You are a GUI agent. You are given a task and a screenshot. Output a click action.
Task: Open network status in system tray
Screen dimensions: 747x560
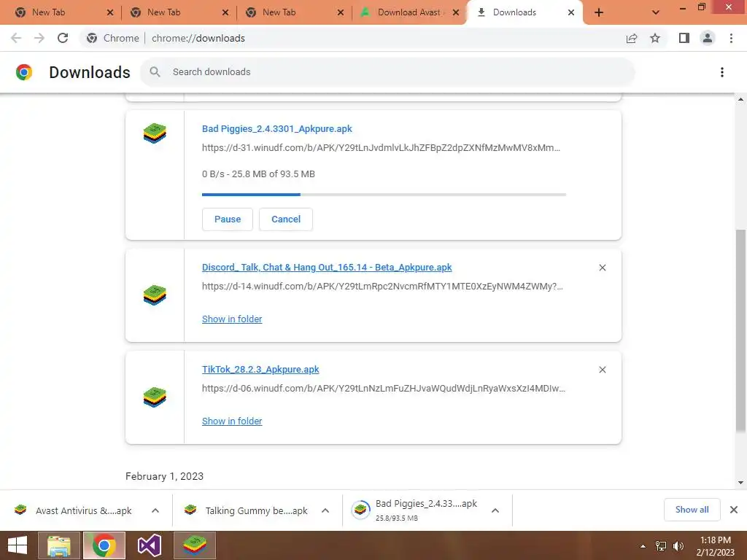tap(661, 546)
